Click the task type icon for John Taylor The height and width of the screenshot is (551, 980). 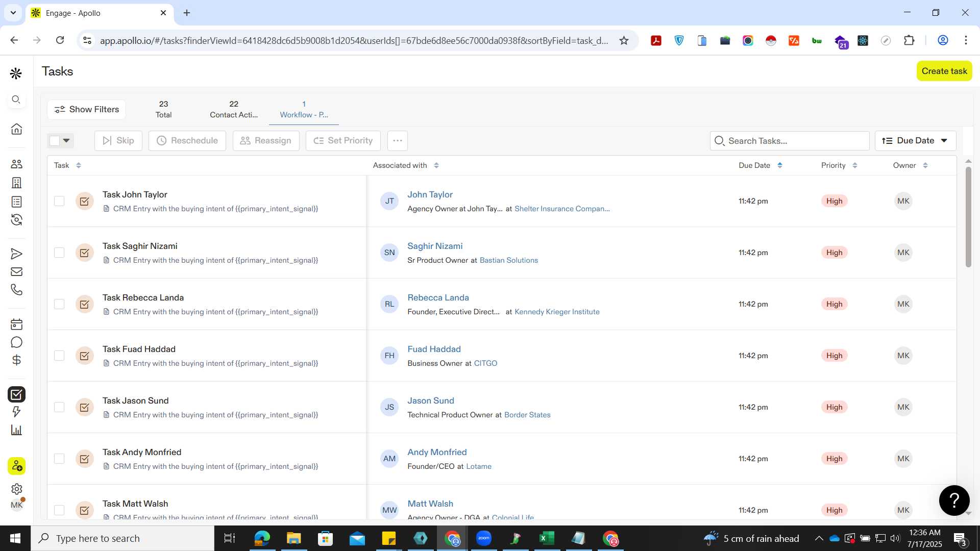pos(84,201)
